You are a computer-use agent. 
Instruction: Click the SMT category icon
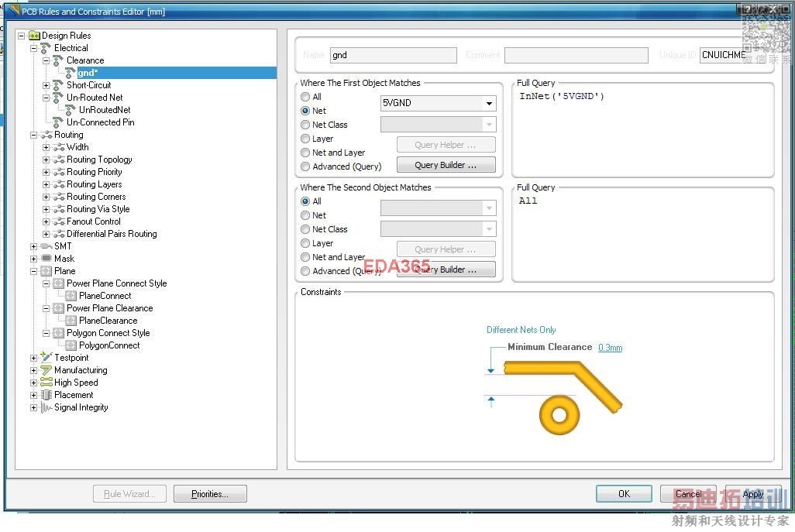point(46,246)
